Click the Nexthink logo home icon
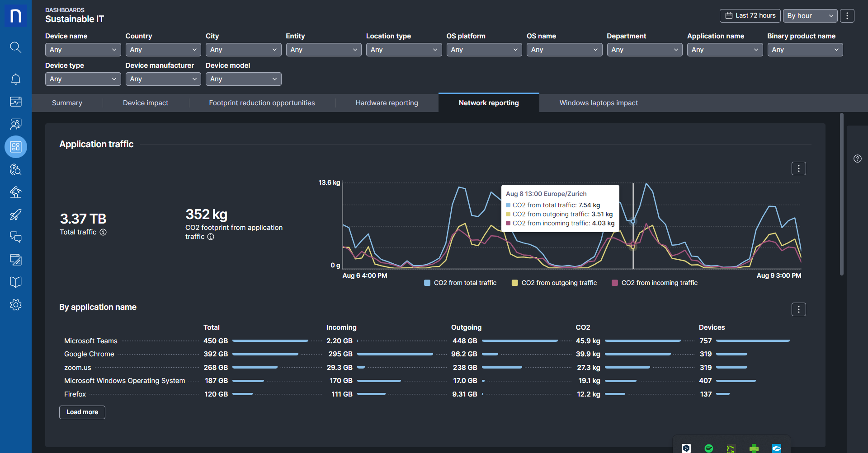The width and height of the screenshot is (868, 453). [15, 16]
